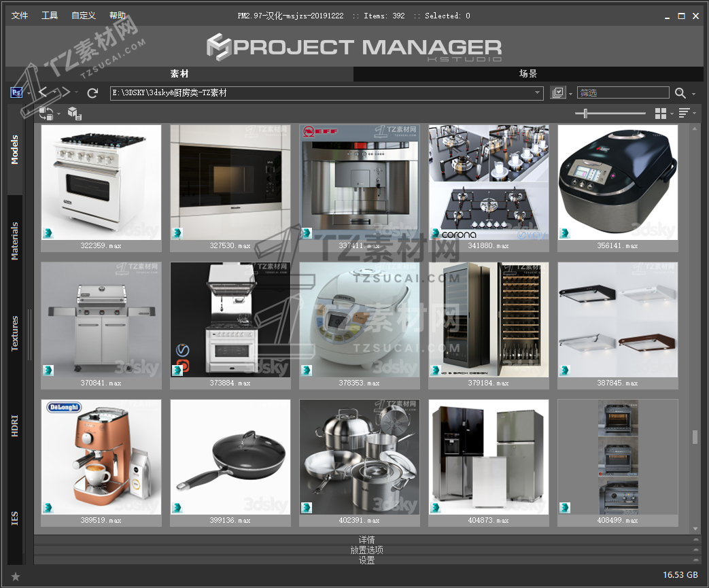Open the 自定义 menu
The width and height of the screenshot is (709, 588).
pyautogui.click(x=84, y=16)
